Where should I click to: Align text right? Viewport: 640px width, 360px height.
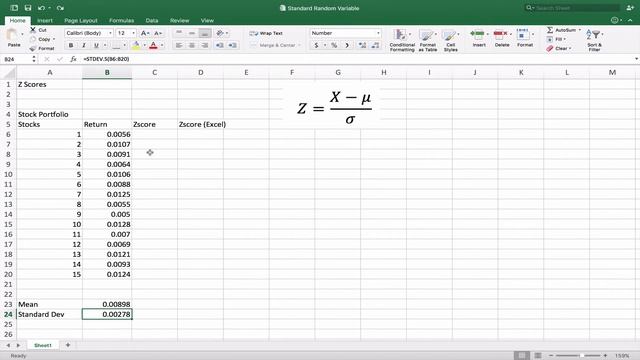click(205, 45)
